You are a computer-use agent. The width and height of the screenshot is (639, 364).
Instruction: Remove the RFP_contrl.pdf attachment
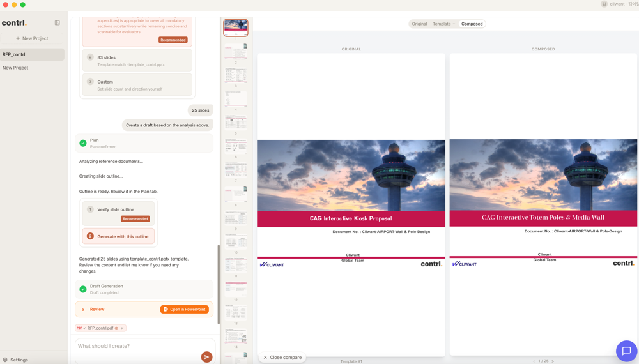click(122, 328)
